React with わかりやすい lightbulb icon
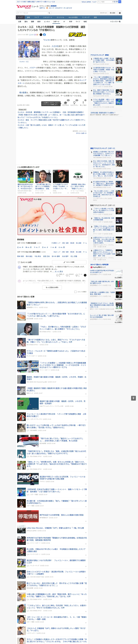Image resolution: width=138 pixels, height=644 pixels. click(x=74, y=103)
